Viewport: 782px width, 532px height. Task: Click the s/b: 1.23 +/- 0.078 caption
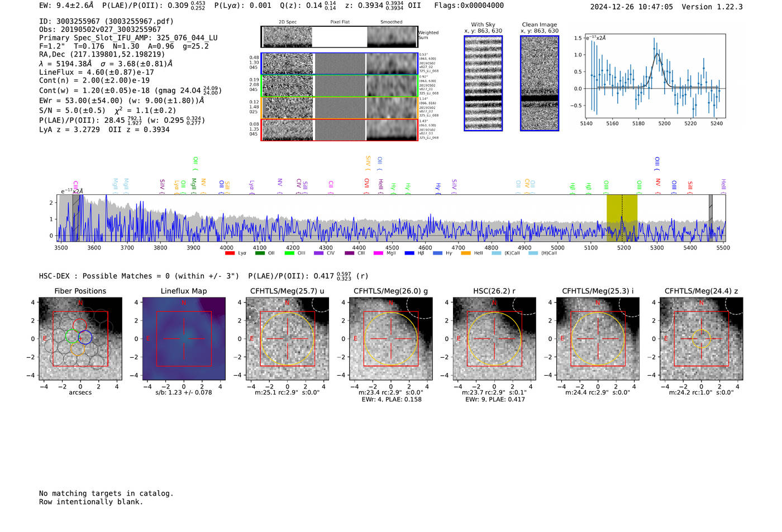pos(184,392)
